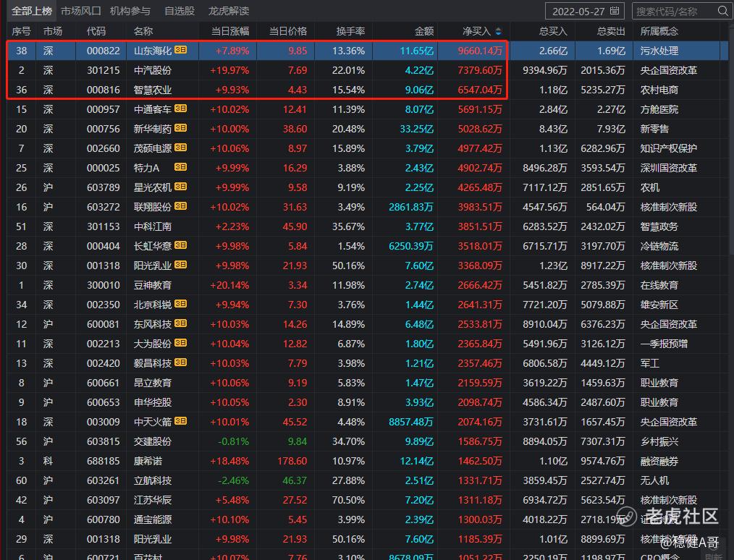This screenshot has height=560, width=734.
Task: Click the 融资融券 concept cell
Action: 659,462
